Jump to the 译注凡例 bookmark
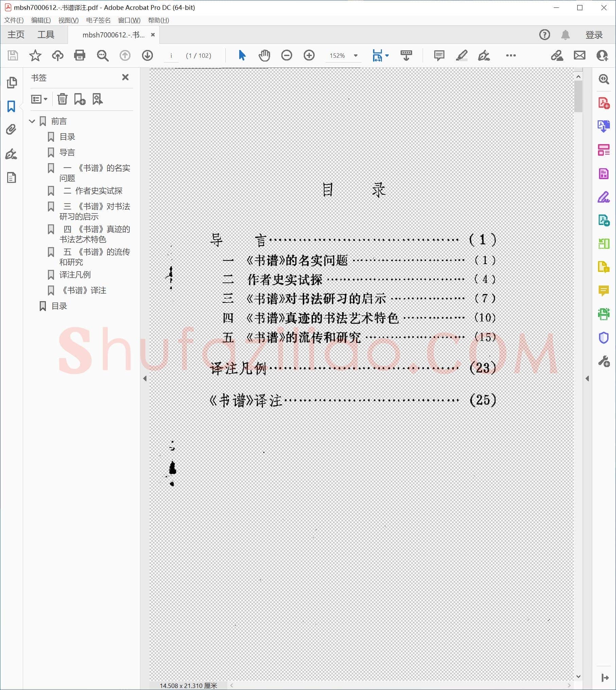 point(75,275)
